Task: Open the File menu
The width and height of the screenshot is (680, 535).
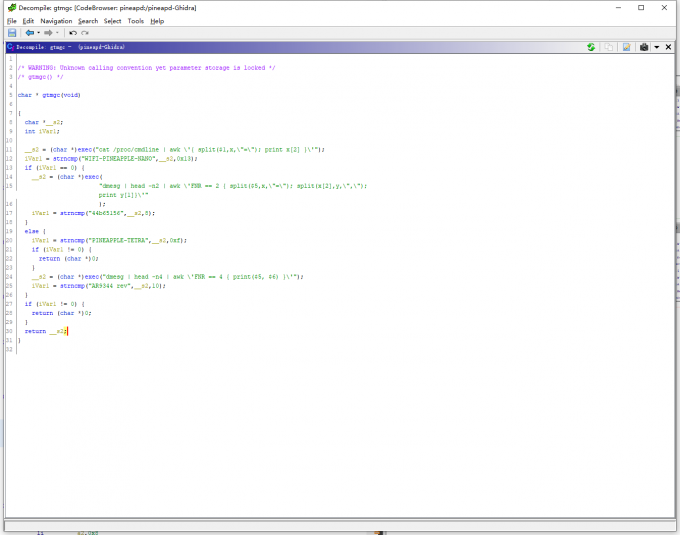Action: [12, 21]
